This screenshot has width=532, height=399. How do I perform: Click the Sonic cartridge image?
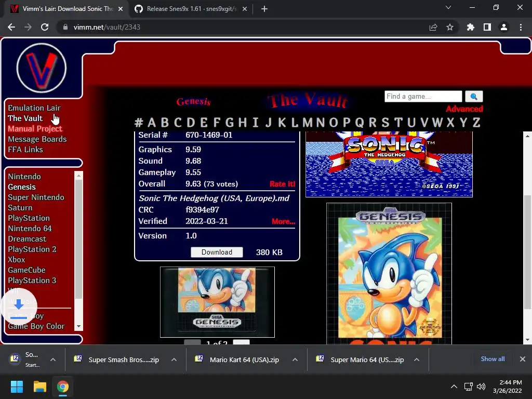tap(217, 302)
